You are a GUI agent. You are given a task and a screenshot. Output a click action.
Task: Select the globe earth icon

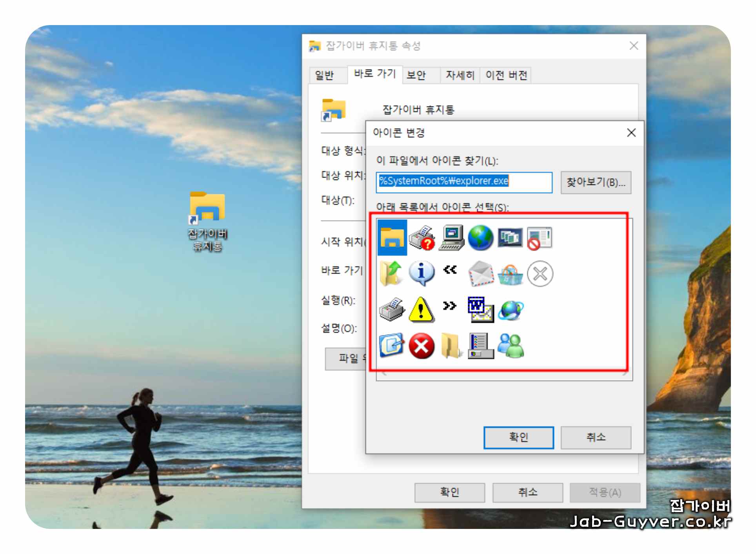tap(480, 238)
